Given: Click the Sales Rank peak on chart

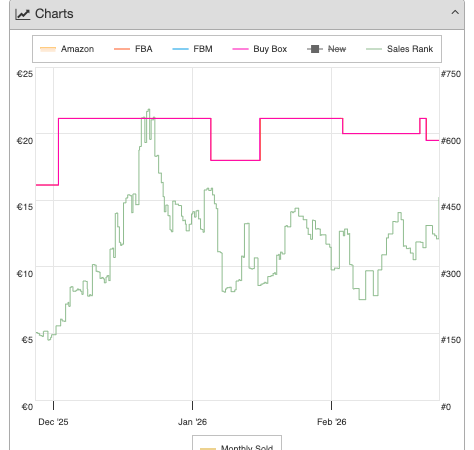Looking at the screenshot, I should [x=149, y=110].
